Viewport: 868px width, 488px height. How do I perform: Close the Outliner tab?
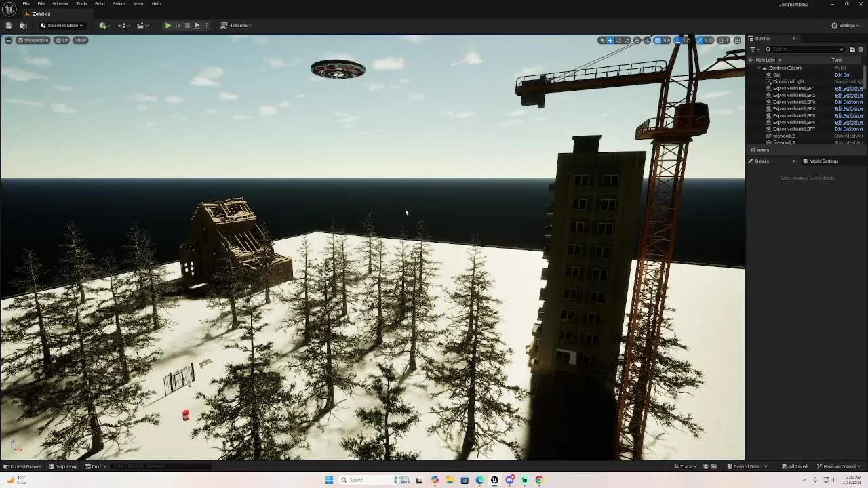(x=794, y=39)
